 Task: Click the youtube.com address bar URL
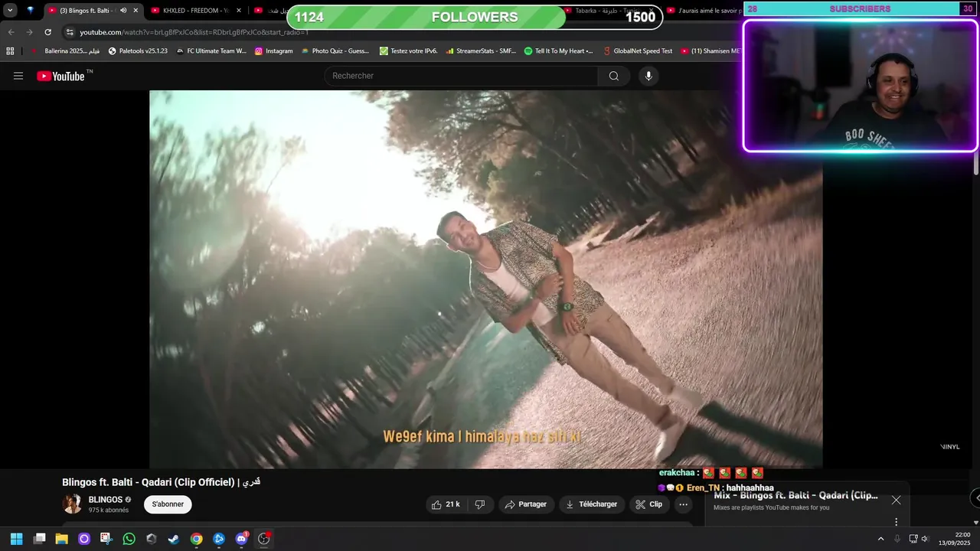point(194,32)
